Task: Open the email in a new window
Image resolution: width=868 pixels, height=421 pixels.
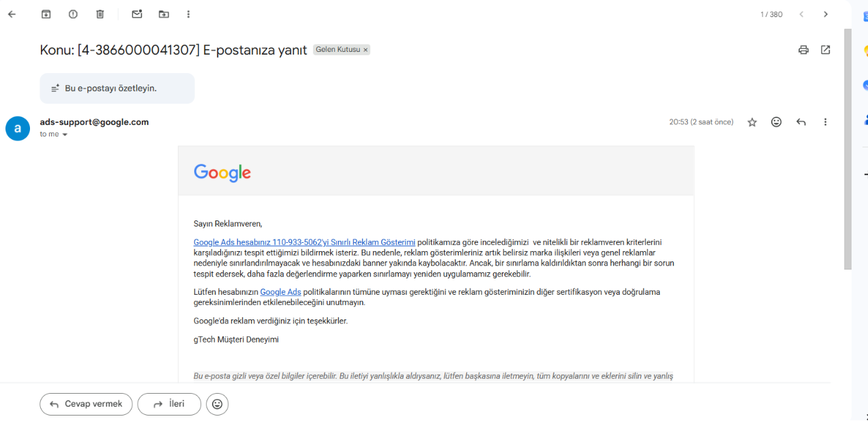Action: [826, 50]
